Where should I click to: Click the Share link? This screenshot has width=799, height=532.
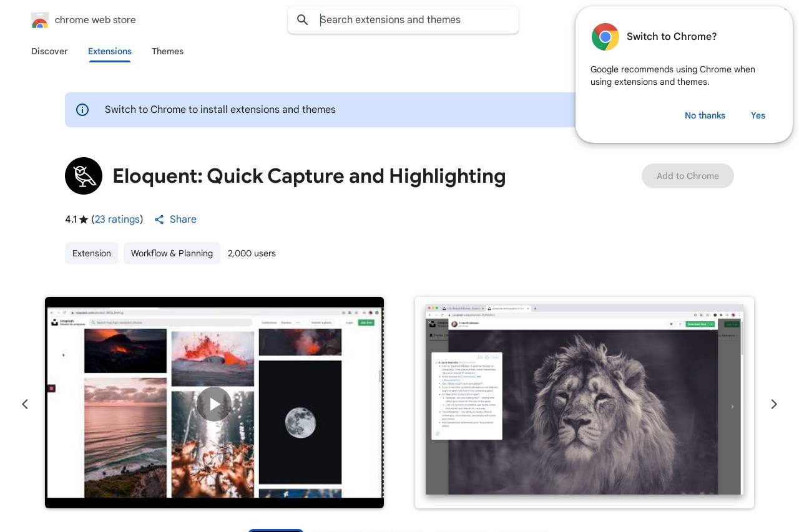click(x=175, y=220)
